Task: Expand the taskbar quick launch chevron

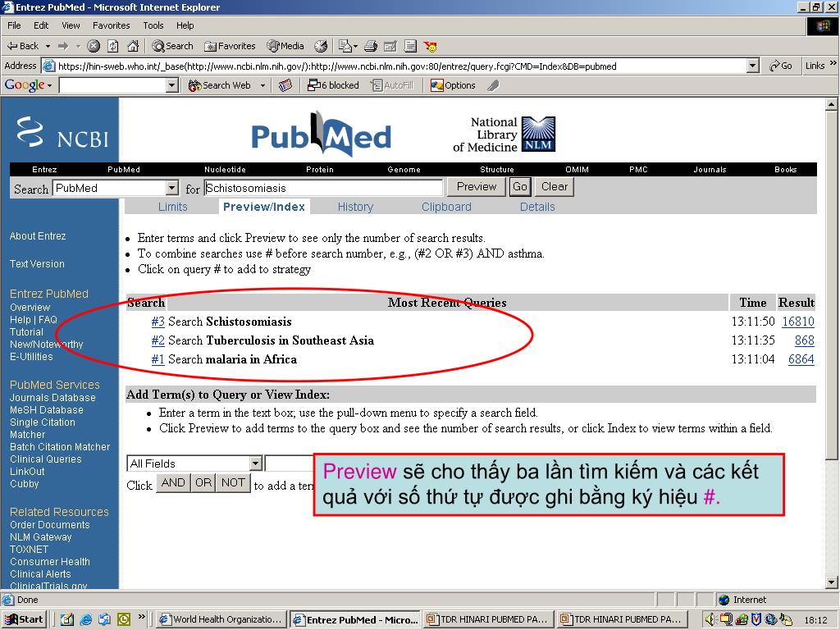Action: coord(141,616)
